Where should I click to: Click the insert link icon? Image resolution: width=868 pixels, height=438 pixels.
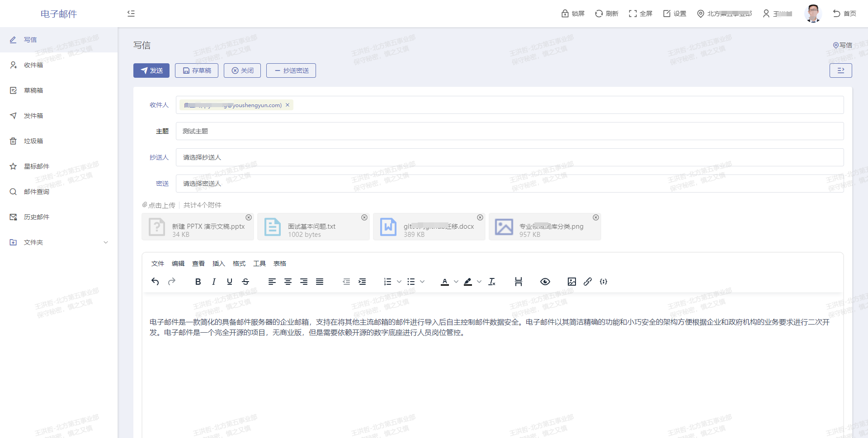[587, 282]
